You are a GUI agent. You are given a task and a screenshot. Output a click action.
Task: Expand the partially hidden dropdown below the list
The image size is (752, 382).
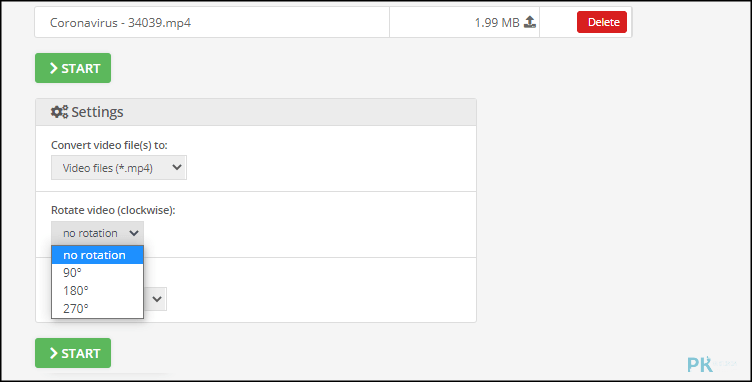(x=156, y=299)
